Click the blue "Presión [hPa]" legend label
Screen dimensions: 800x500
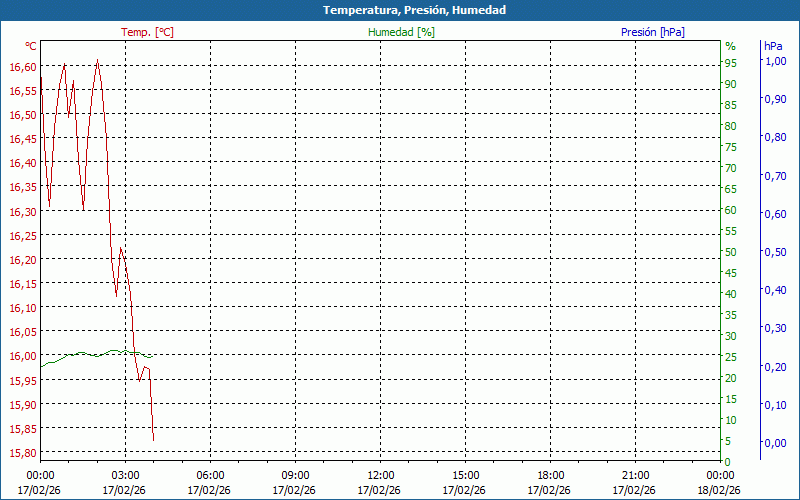point(653,32)
